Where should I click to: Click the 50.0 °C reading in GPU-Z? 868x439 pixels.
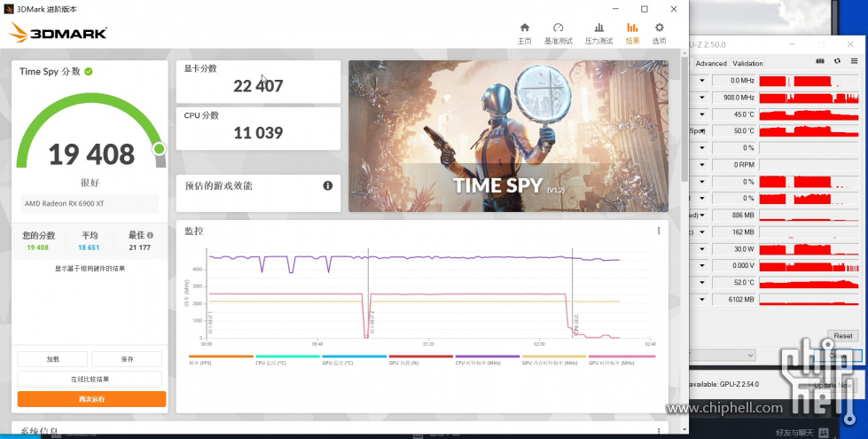[x=734, y=131]
